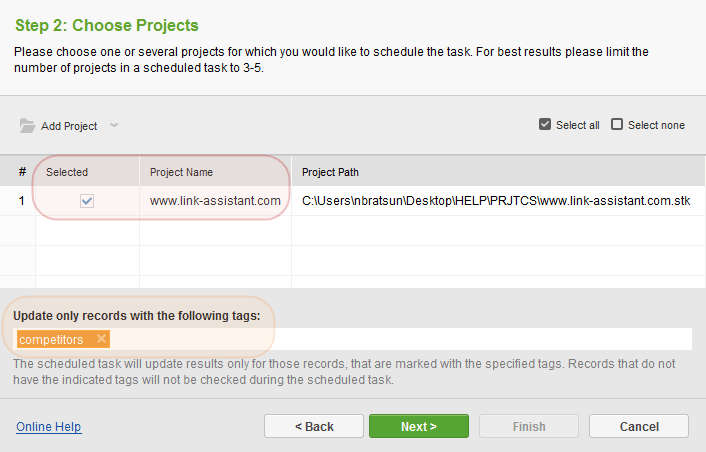Check the Select all checkbox
The width and height of the screenshot is (706, 452).
click(x=545, y=124)
